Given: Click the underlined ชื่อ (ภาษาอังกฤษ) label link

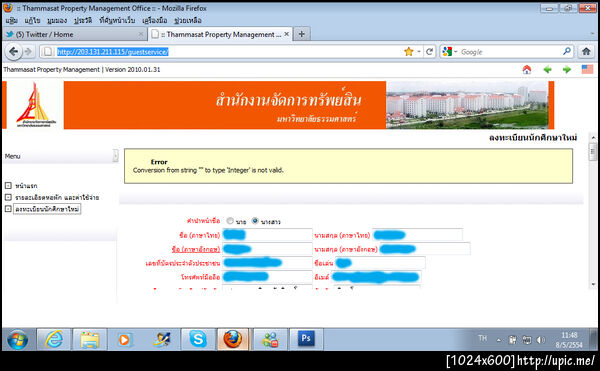Looking at the screenshot, I should click(196, 249).
